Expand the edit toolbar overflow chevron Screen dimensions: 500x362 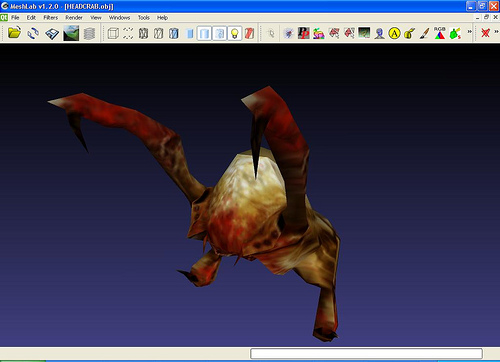click(x=469, y=32)
